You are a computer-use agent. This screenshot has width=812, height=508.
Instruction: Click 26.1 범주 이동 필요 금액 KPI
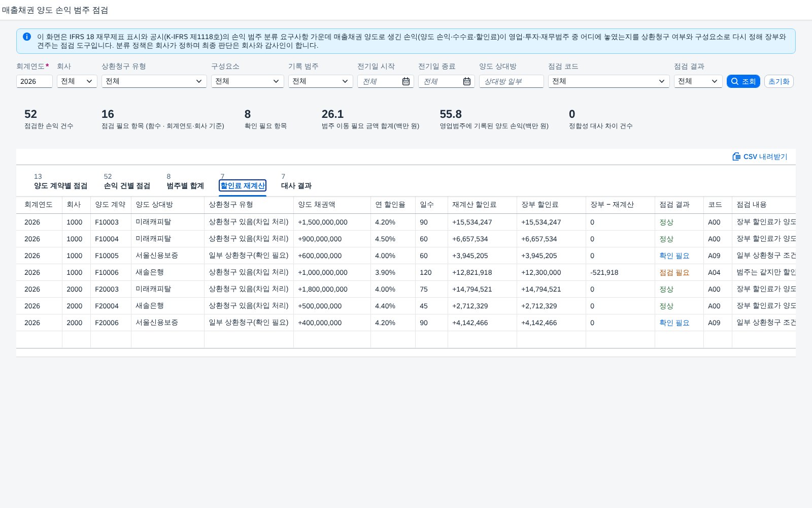332,114
